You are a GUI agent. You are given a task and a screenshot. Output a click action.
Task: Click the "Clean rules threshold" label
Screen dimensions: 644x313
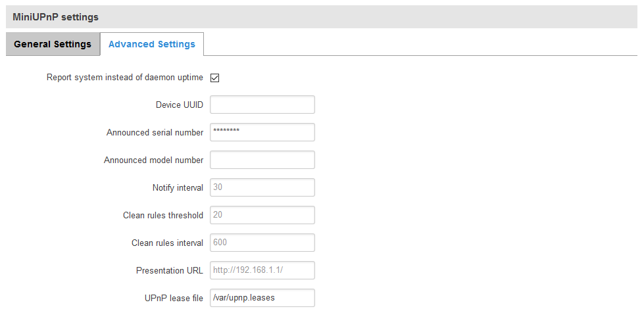(163, 216)
